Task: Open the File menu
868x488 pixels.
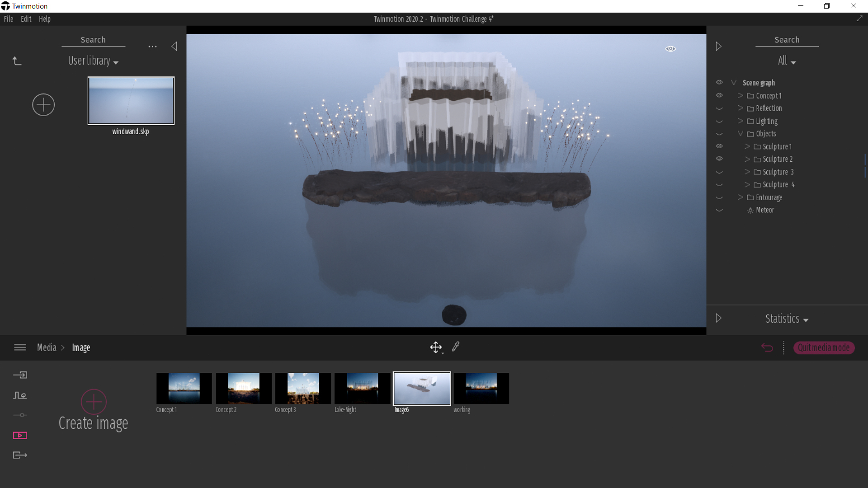Action: tap(9, 19)
